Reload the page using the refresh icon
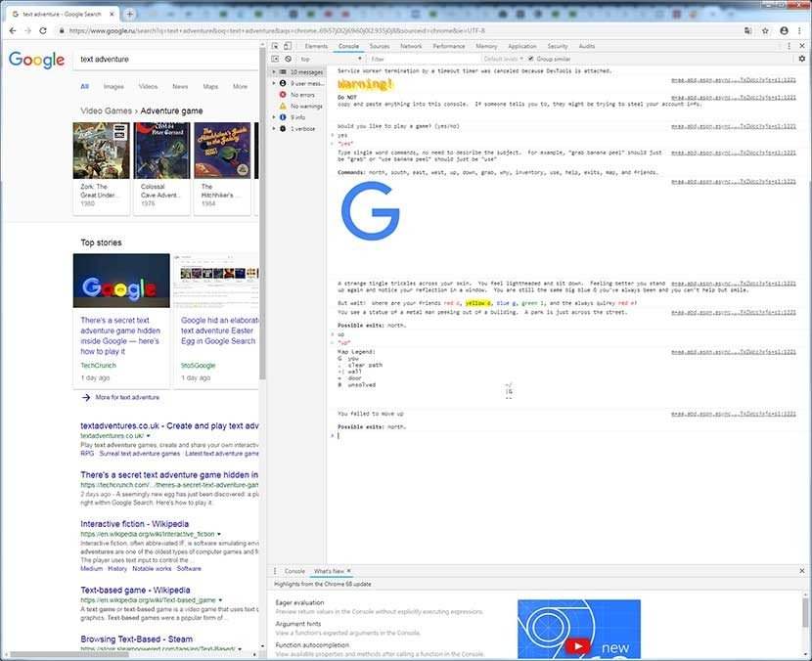812x661 pixels. tap(44, 31)
